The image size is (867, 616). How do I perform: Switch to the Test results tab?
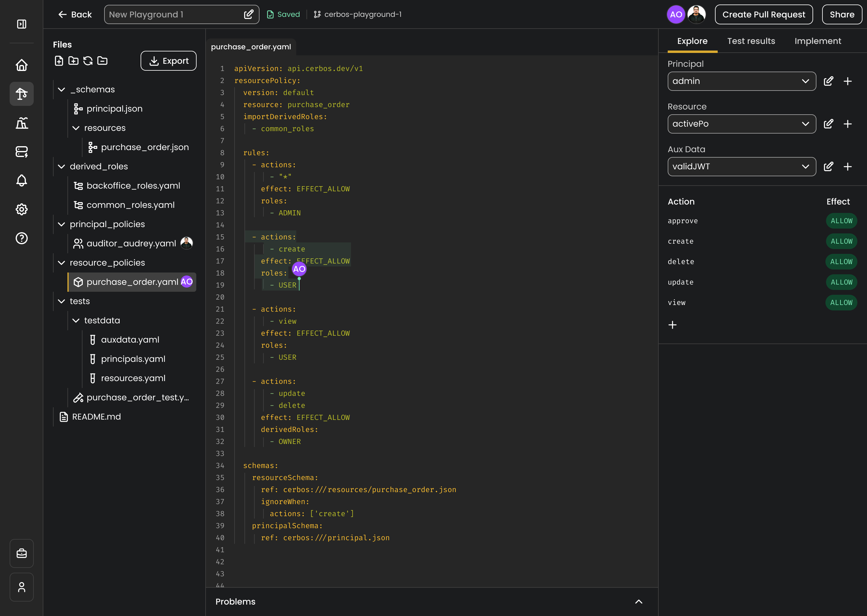pos(751,41)
